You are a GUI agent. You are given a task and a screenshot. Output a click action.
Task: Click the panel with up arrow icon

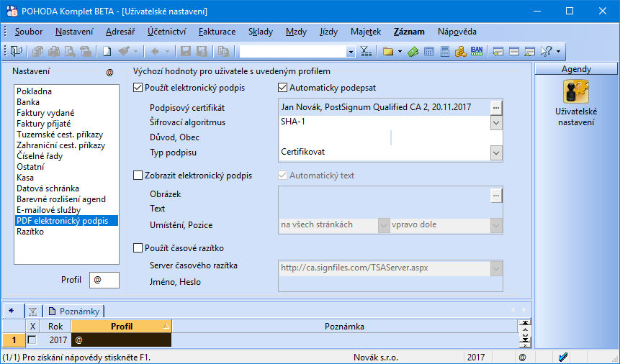[x=530, y=51]
